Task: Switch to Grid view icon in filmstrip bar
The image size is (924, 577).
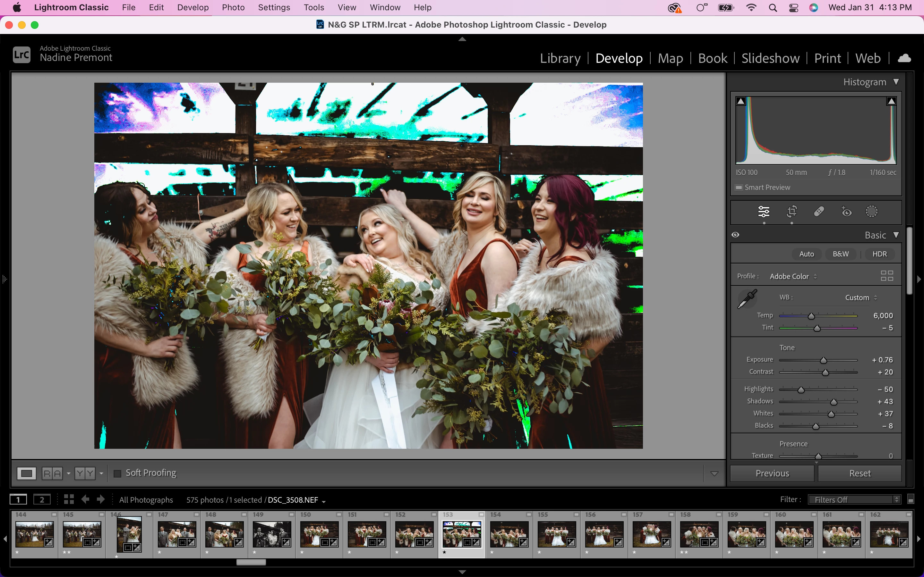Action: click(x=69, y=499)
